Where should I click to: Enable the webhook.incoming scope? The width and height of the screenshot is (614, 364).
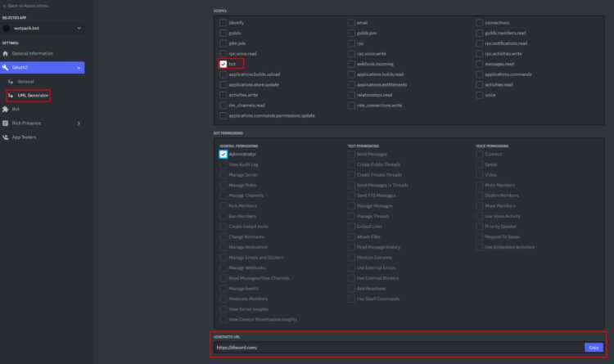[x=351, y=64]
